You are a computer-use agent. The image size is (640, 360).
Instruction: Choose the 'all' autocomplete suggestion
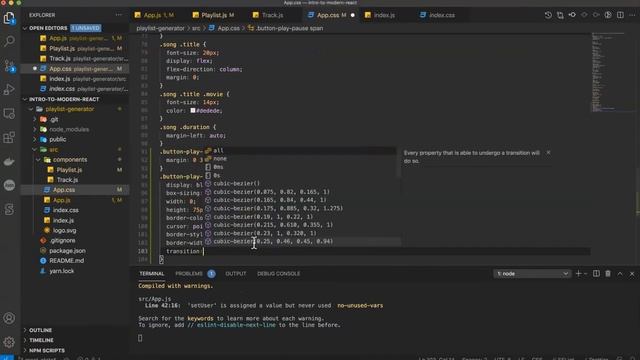(299, 151)
